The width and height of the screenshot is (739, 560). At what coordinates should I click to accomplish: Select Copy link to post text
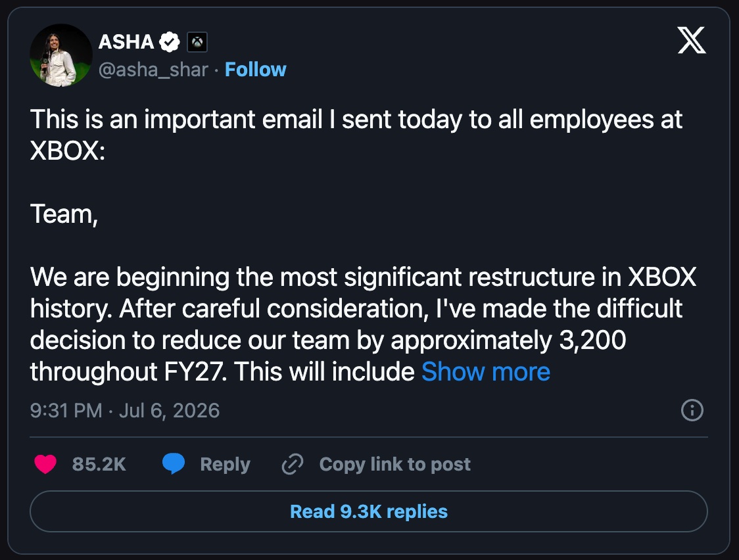click(x=395, y=465)
